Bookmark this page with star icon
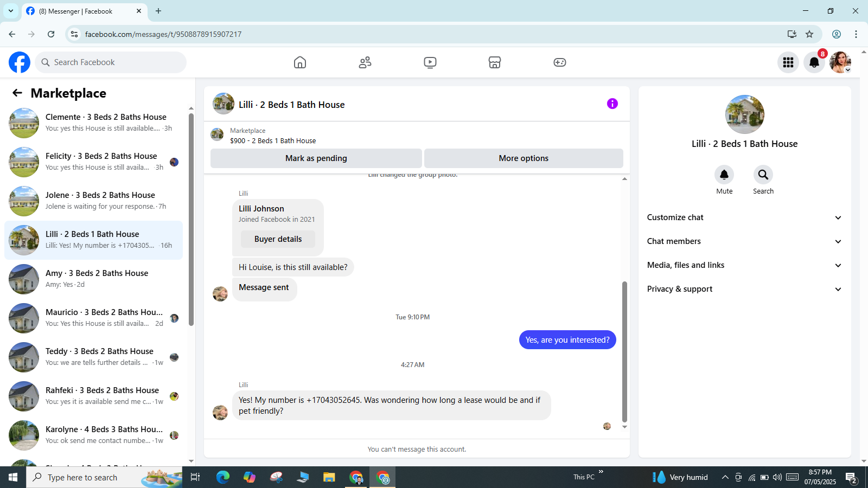 tap(809, 34)
